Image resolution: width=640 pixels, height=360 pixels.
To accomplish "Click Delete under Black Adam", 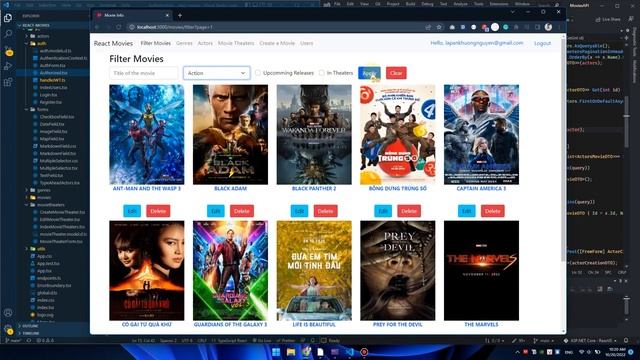I will [x=242, y=211].
